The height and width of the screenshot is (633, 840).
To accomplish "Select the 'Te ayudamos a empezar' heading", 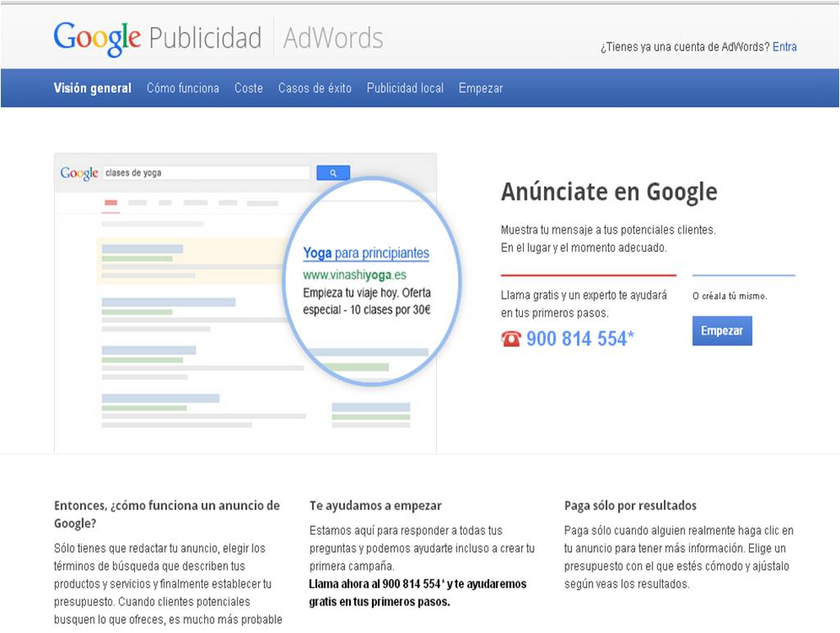I will pos(375,506).
